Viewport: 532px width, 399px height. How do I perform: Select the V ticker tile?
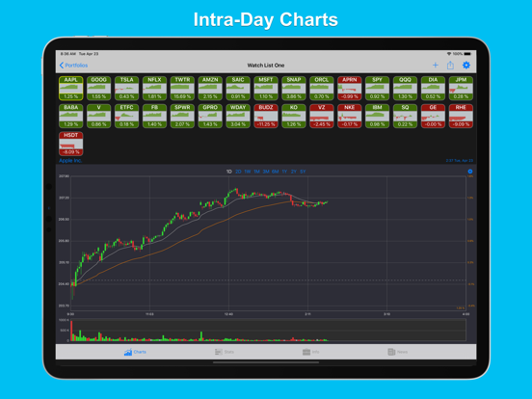tap(98, 116)
